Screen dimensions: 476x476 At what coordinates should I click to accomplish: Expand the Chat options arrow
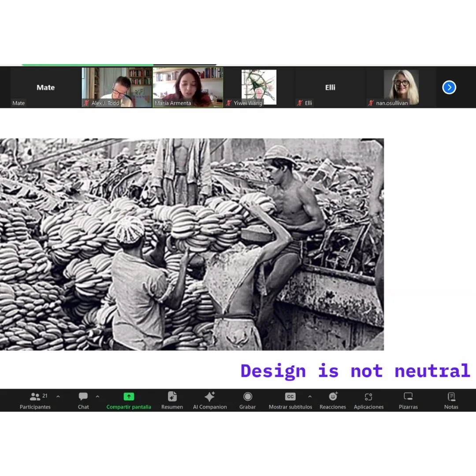click(x=97, y=397)
